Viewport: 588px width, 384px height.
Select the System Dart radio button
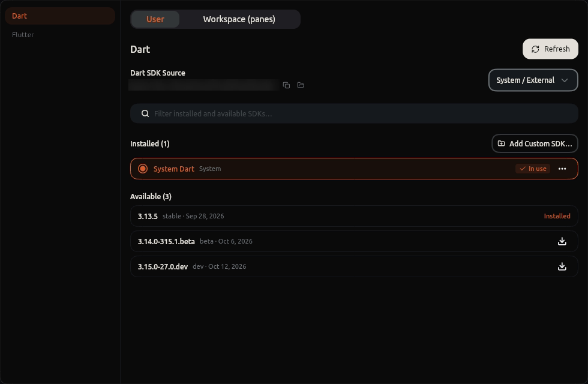(x=143, y=169)
